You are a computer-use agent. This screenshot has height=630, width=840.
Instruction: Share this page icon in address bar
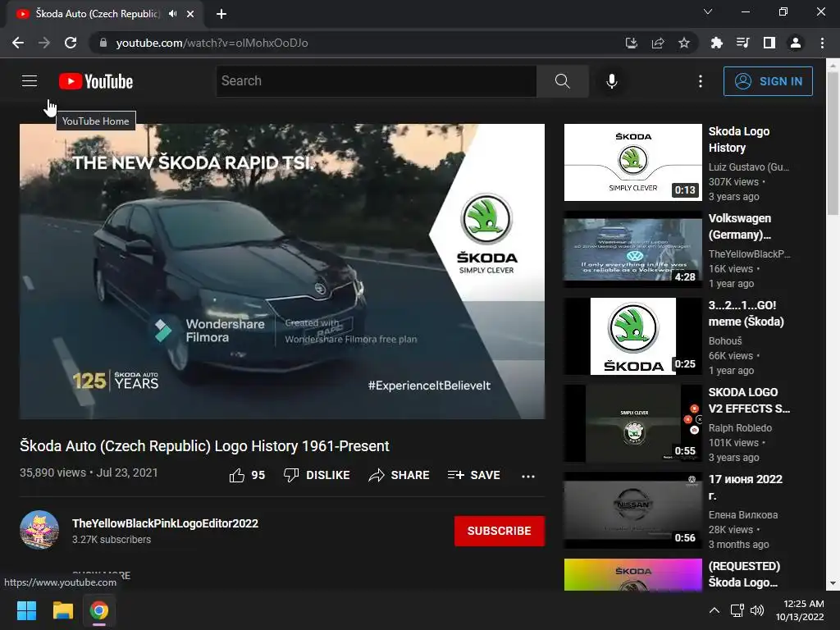click(658, 43)
